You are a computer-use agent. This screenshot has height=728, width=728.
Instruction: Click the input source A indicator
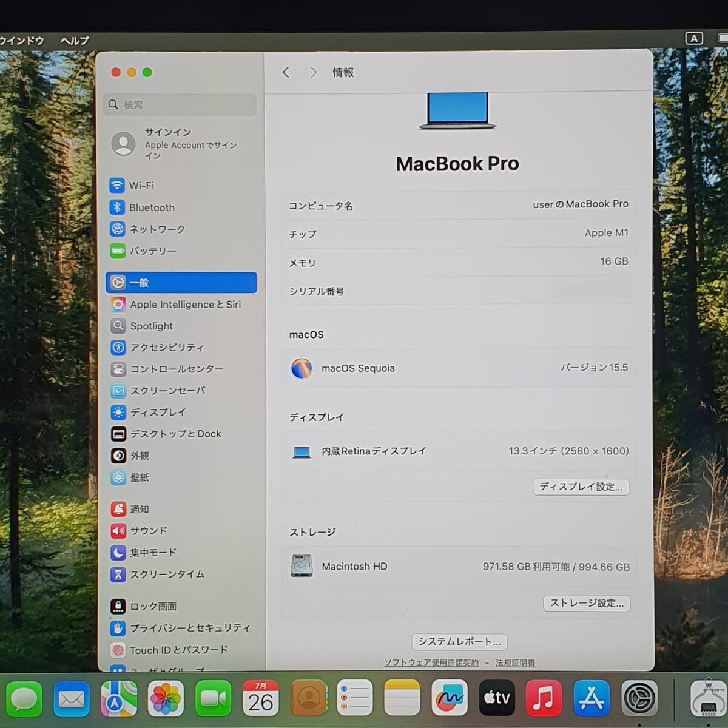point(694,38)
